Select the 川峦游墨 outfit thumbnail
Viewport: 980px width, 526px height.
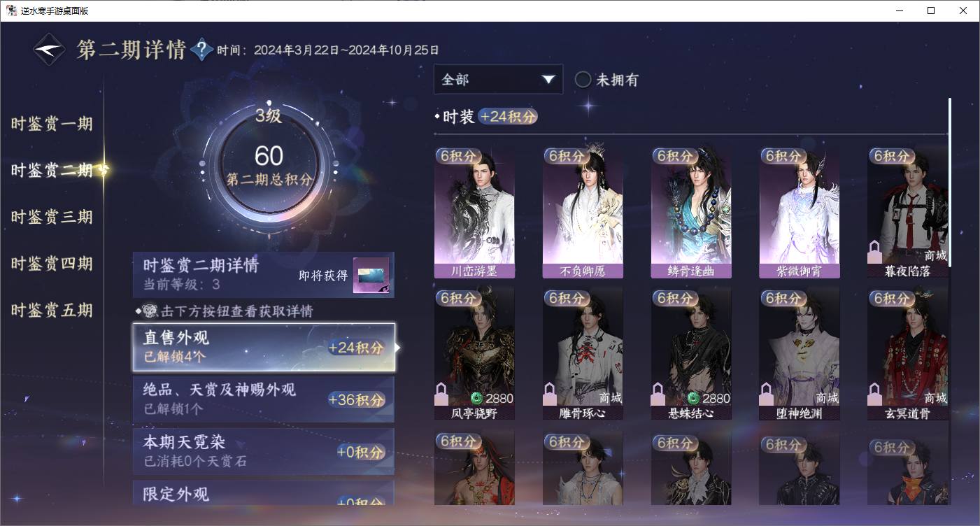474,213
